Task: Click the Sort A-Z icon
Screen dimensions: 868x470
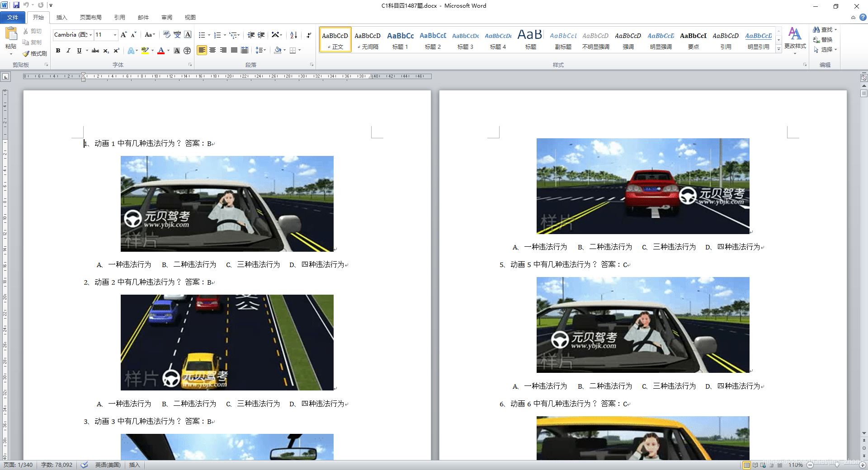Action: 293,35
